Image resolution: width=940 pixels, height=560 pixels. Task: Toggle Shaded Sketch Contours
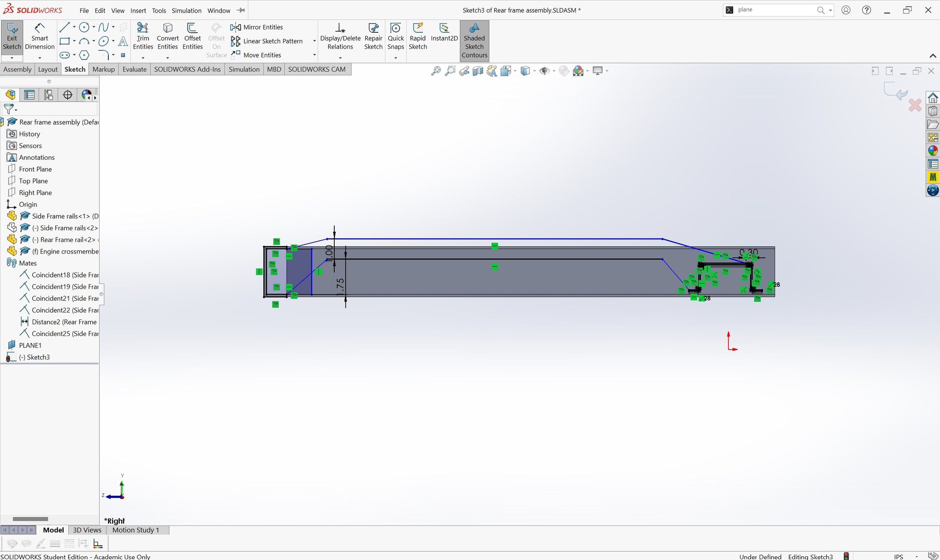[474, 41]
